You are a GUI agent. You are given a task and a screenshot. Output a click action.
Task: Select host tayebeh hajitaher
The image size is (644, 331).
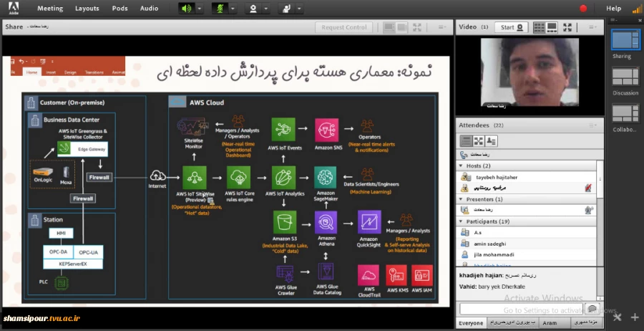(x=526, y=177)
